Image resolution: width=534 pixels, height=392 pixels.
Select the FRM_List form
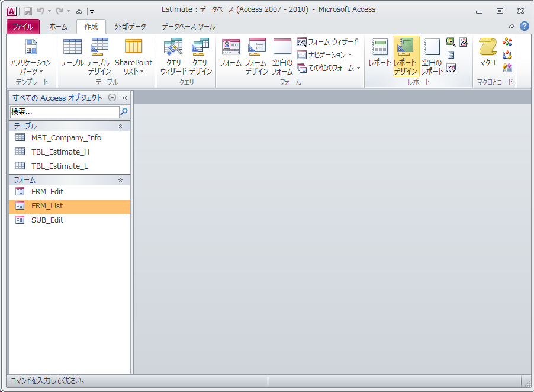pyautogui.click(x=69, y=206)
